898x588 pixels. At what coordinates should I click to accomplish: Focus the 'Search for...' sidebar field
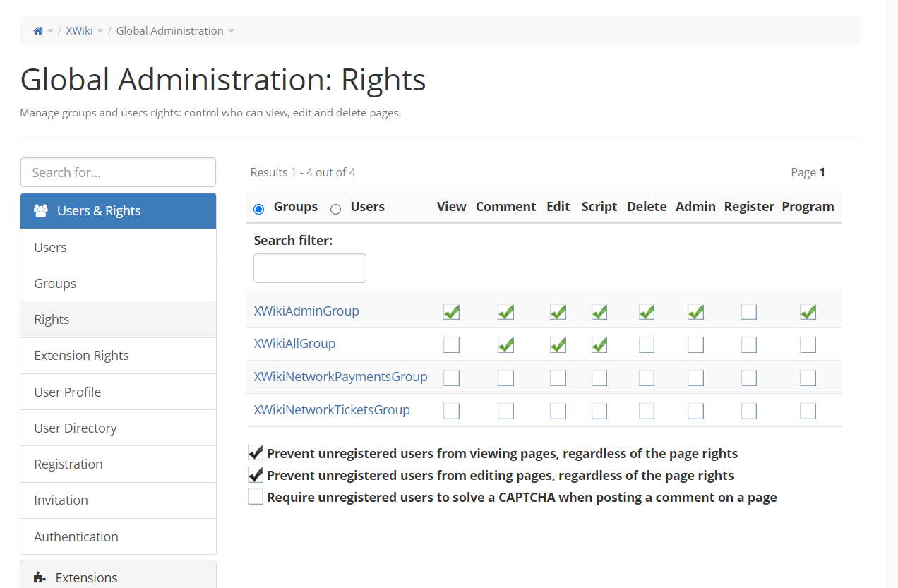tap(118, 172)
